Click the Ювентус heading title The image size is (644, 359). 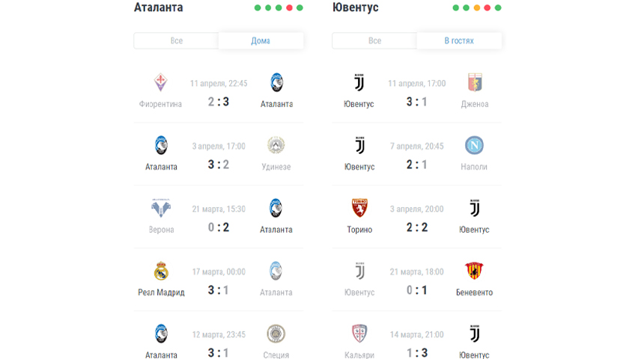tap(356, 7)
